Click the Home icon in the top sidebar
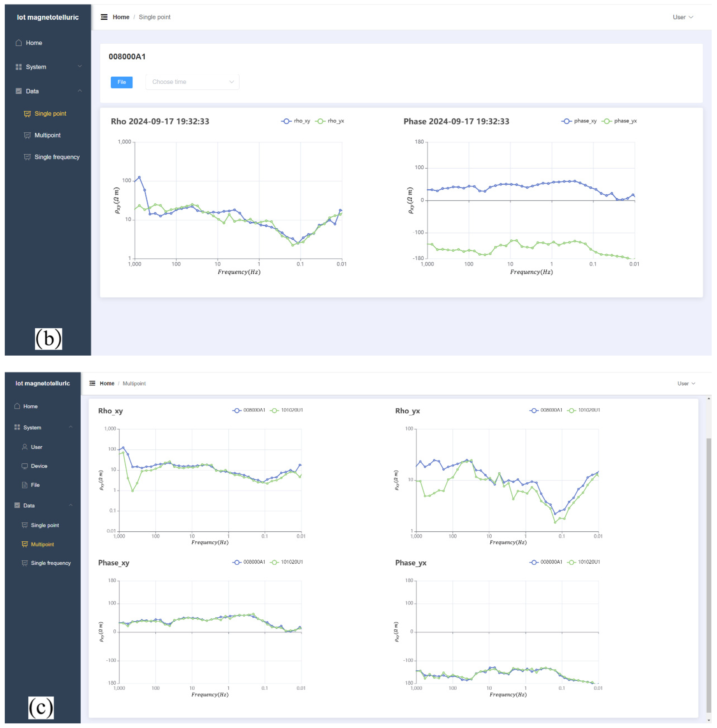This screenshot has height=728, width=717. (x=18, y=43)
